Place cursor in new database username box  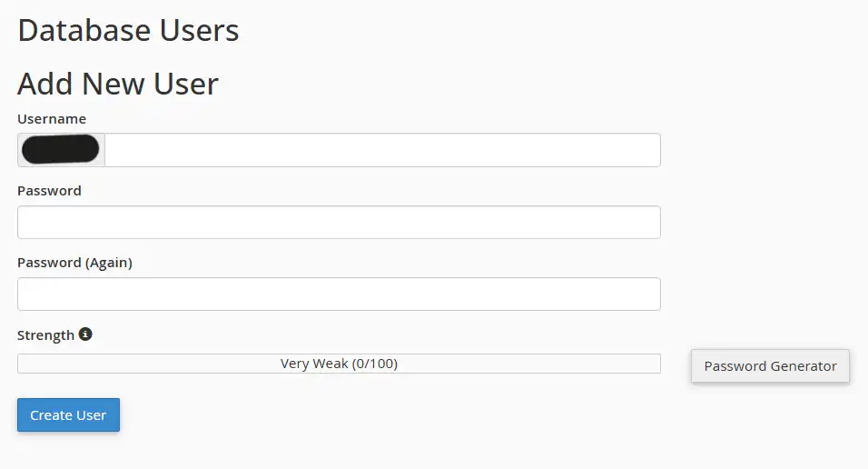coord(382,150)
